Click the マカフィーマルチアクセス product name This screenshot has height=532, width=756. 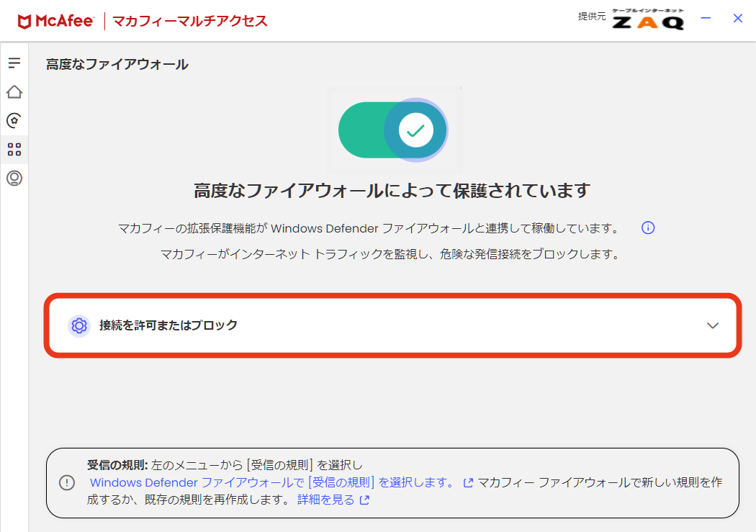coord(189,21)
